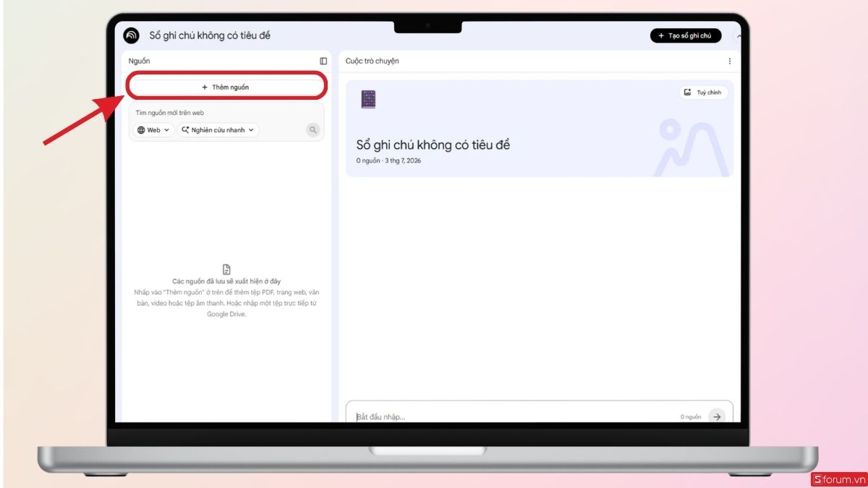Select the Cuộc trò chuyện panel header
The width and height of the screenshot is (868, 488).
click(x=373, y=61)
